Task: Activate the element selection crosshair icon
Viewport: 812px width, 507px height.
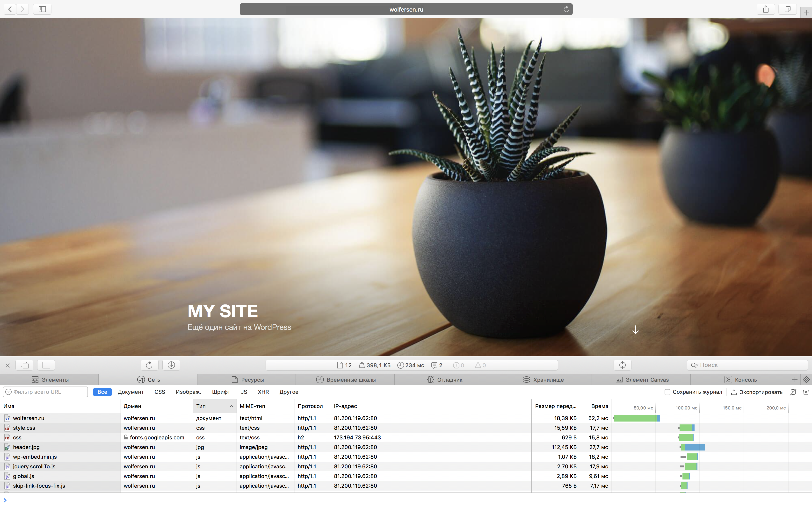Action: pos(622,365)
